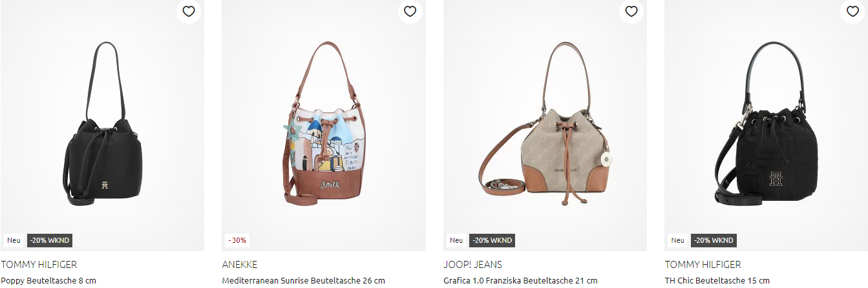The image size is (868, 288).
Task: Open Poppy Beuteltasche 8 cm product link
Action: (x=48, y=281)
